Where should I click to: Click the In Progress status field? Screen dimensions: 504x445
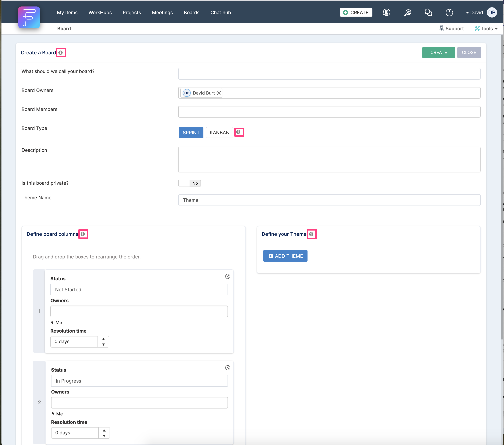139,381
